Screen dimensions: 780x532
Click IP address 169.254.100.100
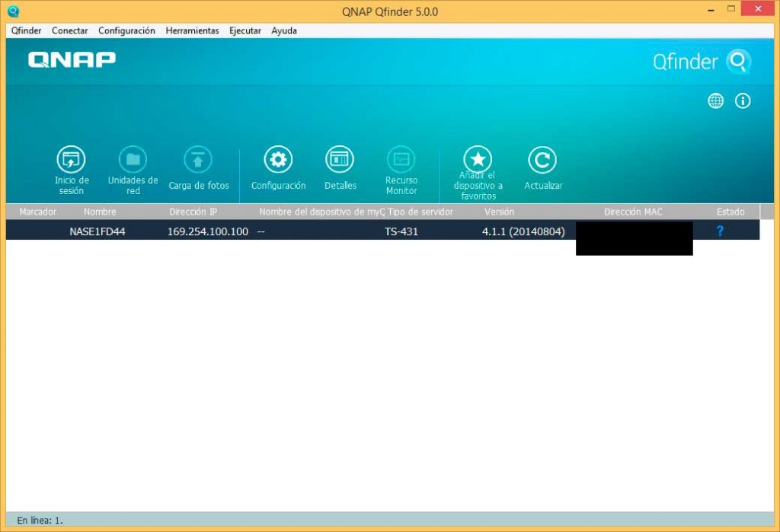pyautogui.click(x=207, y=231)
